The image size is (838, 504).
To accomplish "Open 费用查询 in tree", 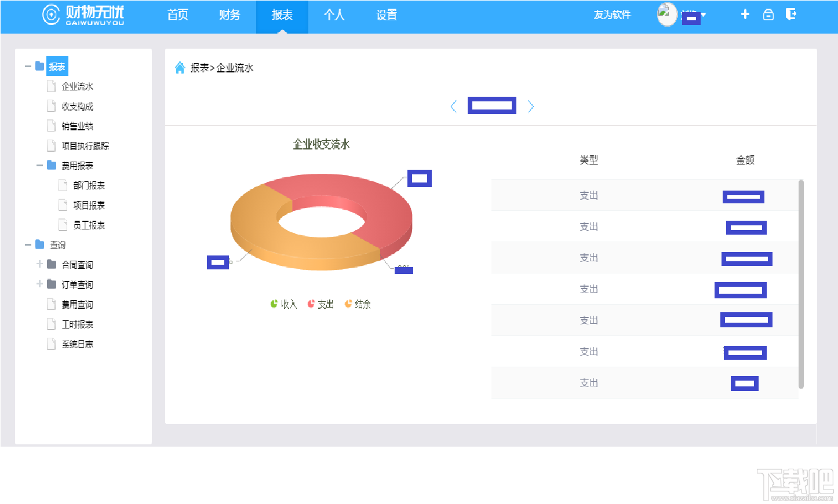I will 78,304.
